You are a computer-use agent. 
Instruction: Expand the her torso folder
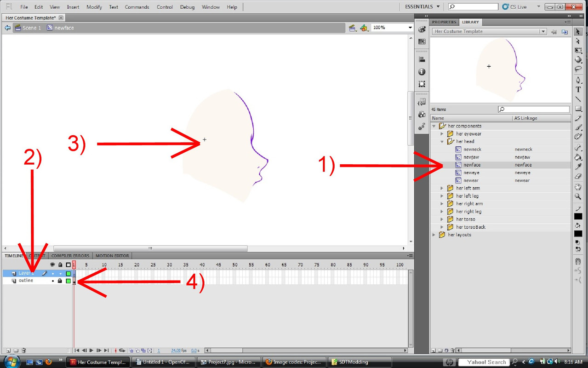[x=441, y=219]
